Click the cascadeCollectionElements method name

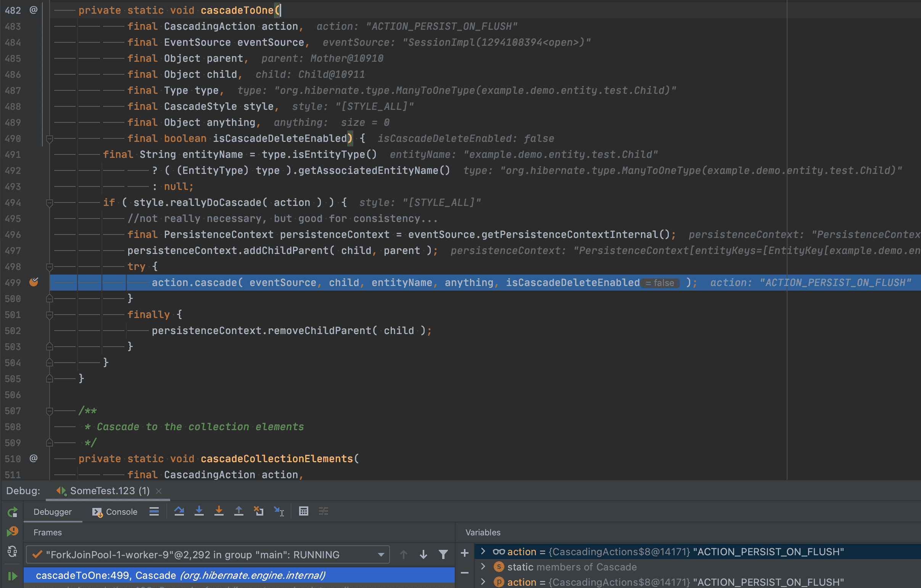tap(277, 458)
